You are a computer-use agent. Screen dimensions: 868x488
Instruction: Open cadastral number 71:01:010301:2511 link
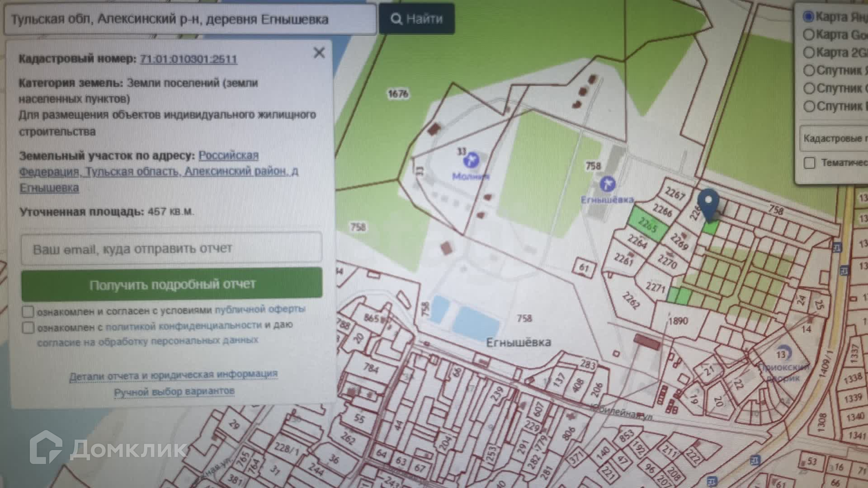(188, 59)
